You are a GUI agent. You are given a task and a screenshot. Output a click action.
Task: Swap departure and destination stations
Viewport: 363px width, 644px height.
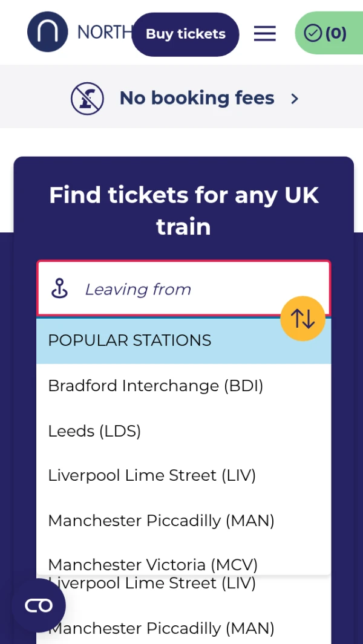tap(302, 319)
